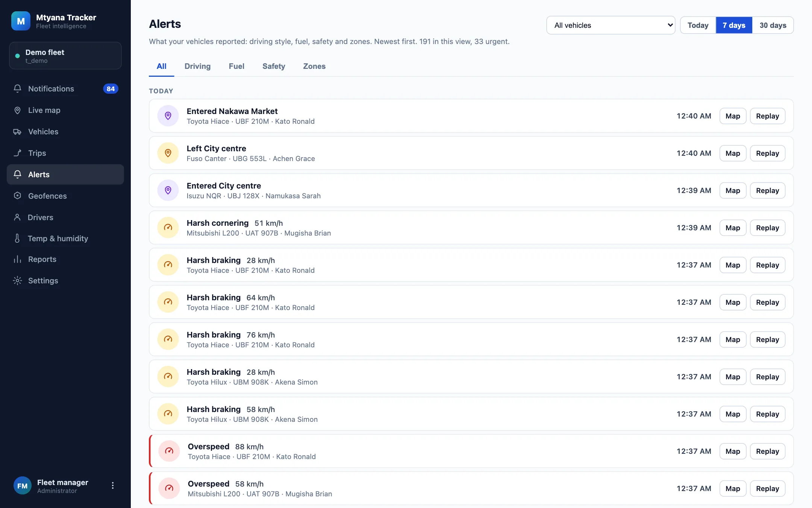
Task: Click the Harsh braking 64 km/h alert row
Action: [471, 302]
